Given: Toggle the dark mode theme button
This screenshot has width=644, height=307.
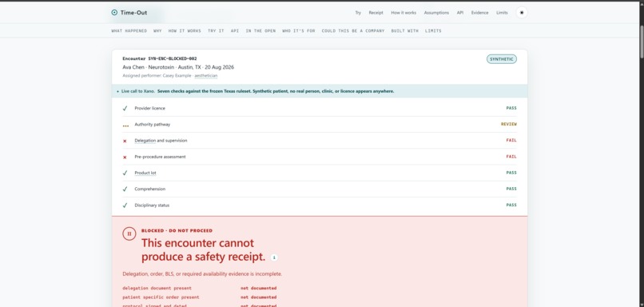Looking at the screenshot, I should [522, 13].
